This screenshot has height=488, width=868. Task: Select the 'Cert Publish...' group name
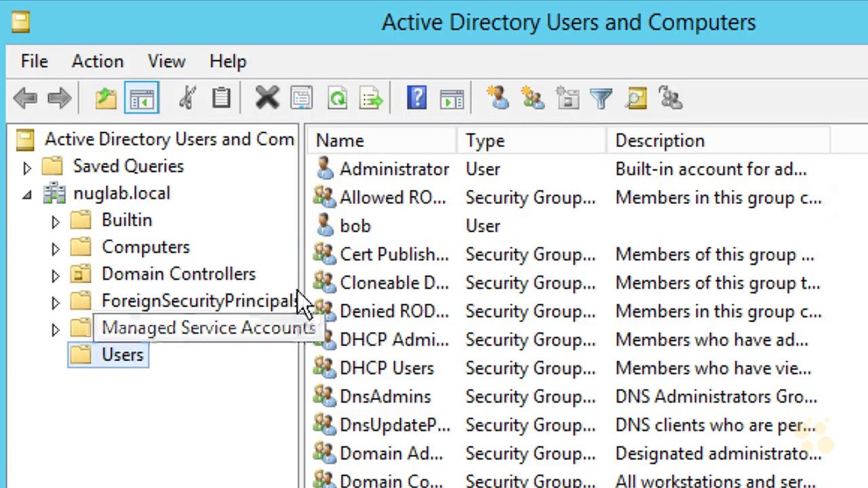pyautogui.click(x=394, y=255)
